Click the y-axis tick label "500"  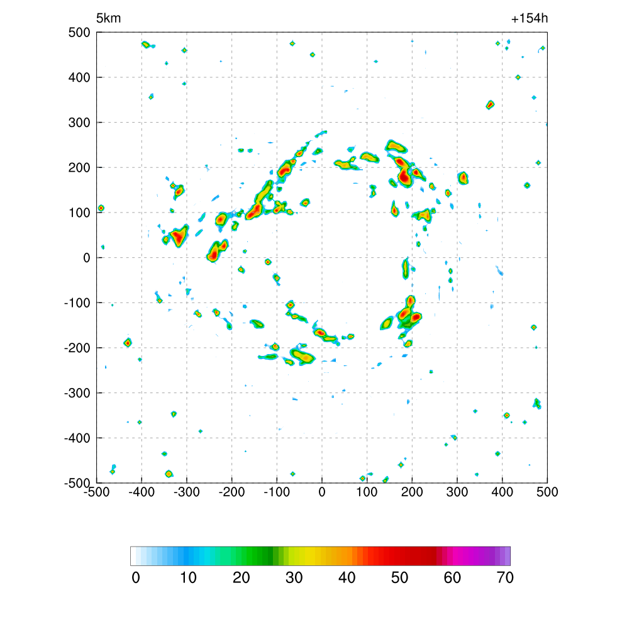(79, 33)
